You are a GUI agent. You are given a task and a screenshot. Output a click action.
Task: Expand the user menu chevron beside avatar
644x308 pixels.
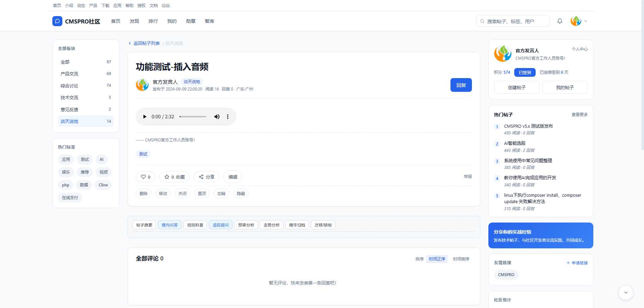[x=586, y=21]
